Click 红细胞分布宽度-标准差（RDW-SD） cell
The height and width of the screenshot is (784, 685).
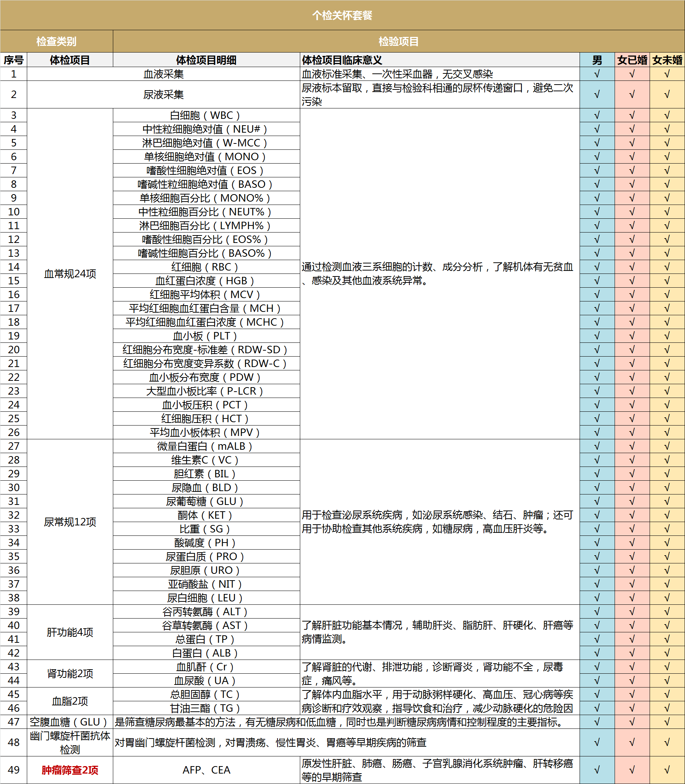tap(206, 350)
